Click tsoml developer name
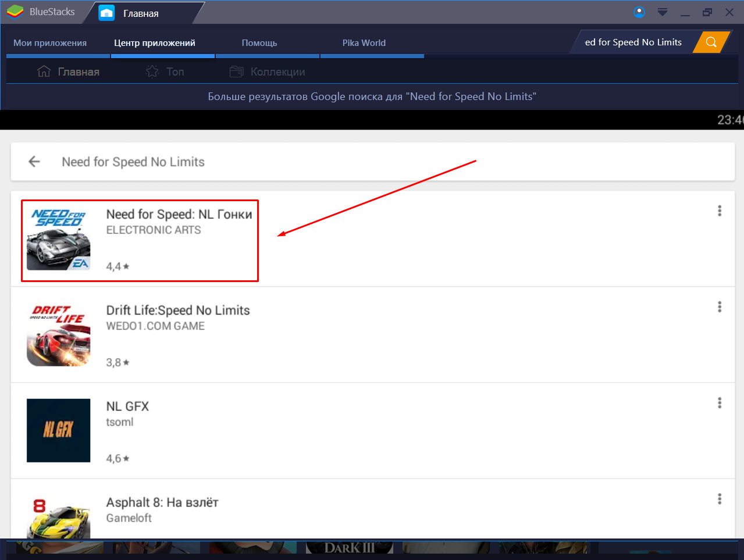The height and width of the screenshot is (560, 744). click(120, 422)
